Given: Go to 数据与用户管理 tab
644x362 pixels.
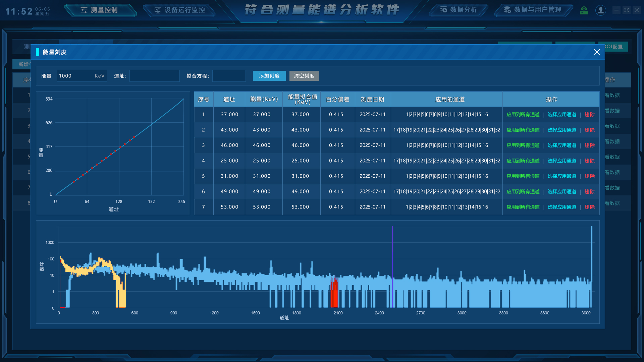Looking at the screenshot, I should [533, 10].
